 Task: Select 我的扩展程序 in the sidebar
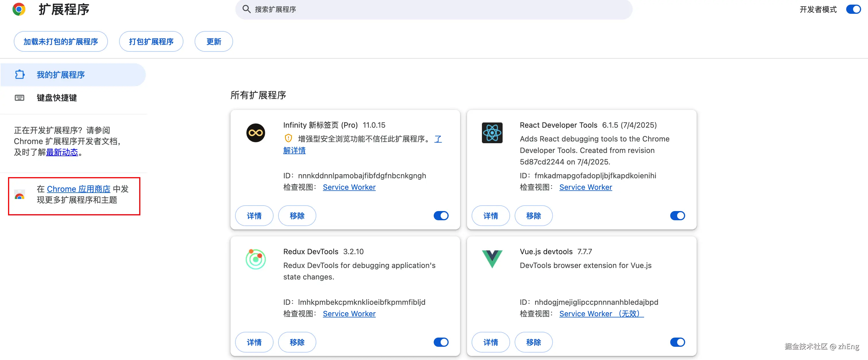click(x=61, y=74)
